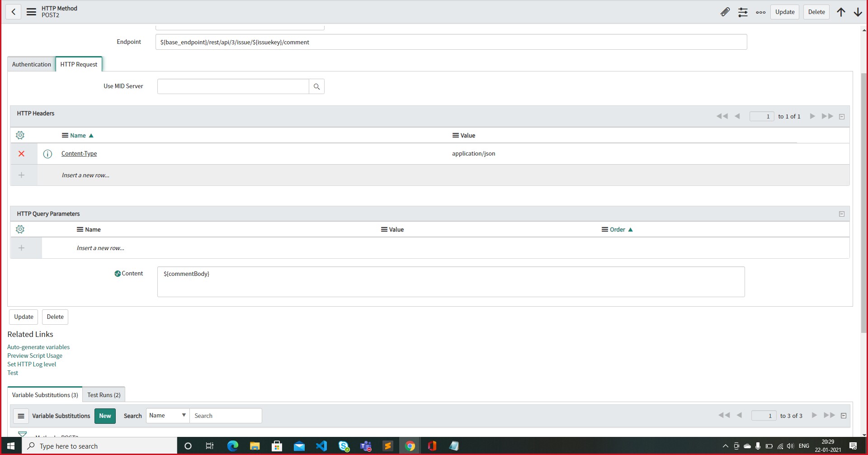Viewport: 868px width, 455px height.
Task: Open the attachments paperclip icon
Action: pos(725,12)
